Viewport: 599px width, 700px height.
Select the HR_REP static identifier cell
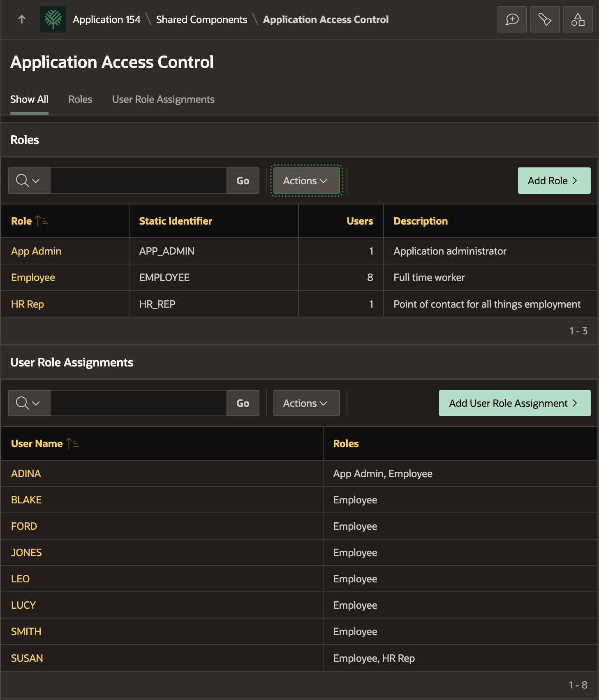click(213, 304)
